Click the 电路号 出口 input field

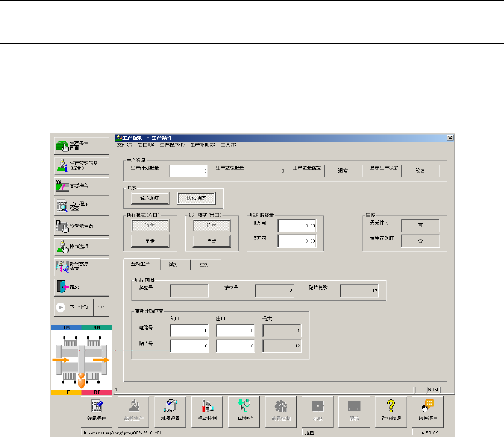[x=236, y=330]
